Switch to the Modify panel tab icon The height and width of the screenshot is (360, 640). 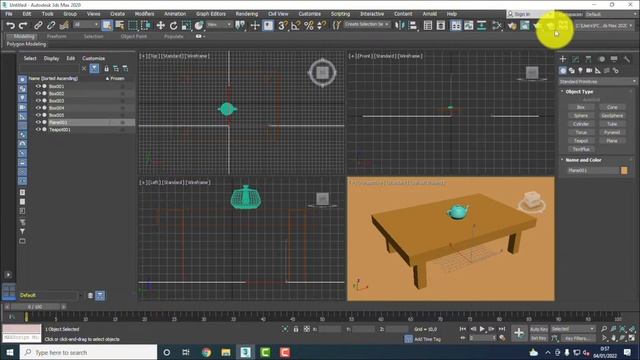576,59
